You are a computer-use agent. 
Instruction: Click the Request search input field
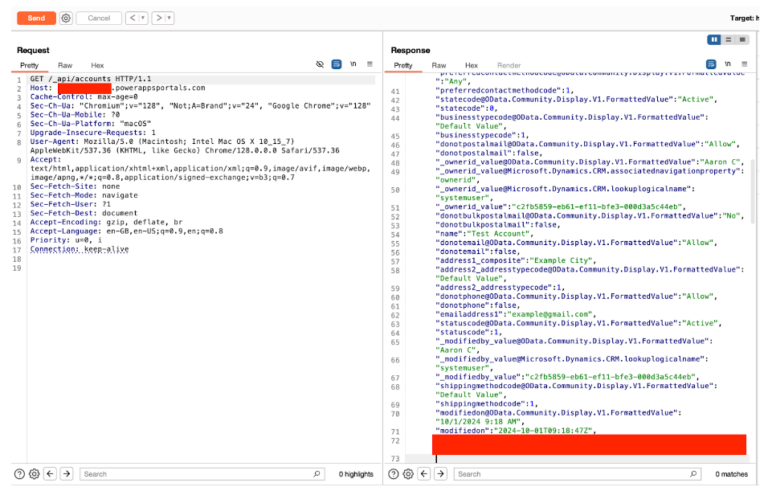pos(202,474)
